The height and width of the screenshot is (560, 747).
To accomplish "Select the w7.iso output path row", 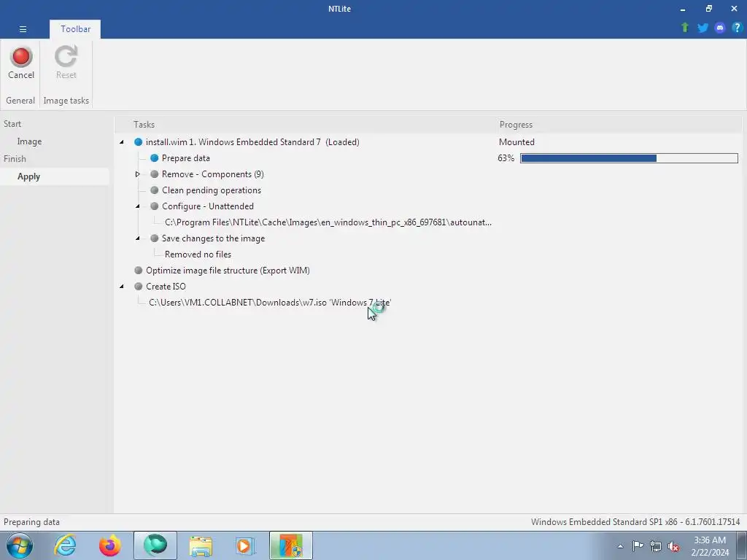I will (270, 303).
